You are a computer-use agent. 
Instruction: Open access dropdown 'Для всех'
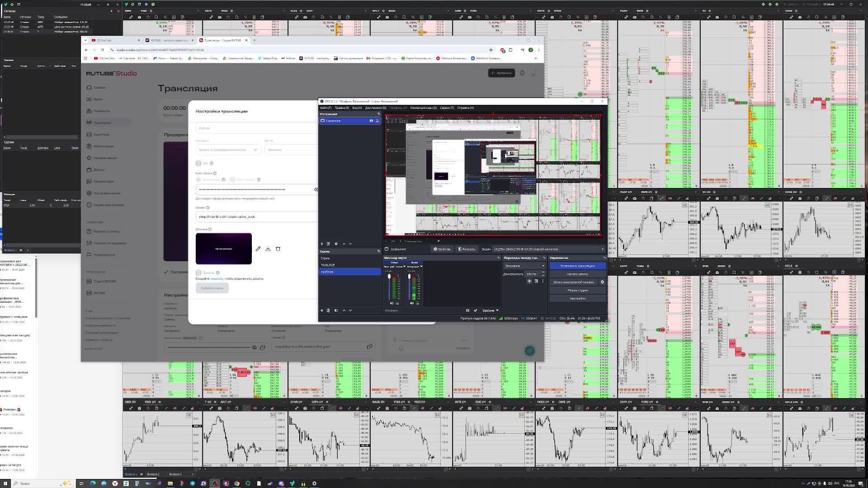(x=292, y=150)
